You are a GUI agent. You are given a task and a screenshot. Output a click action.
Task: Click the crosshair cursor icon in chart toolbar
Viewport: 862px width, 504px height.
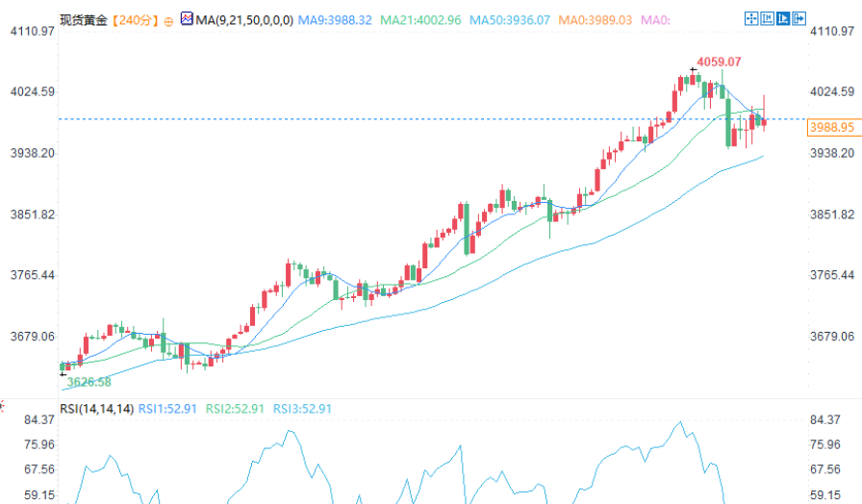[753, 18]
